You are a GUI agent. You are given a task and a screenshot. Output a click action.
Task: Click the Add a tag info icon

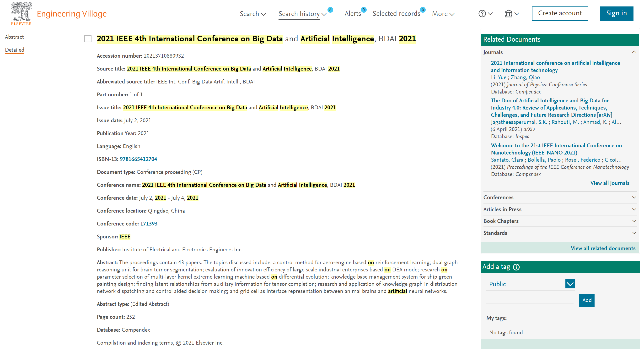(516, 267)
